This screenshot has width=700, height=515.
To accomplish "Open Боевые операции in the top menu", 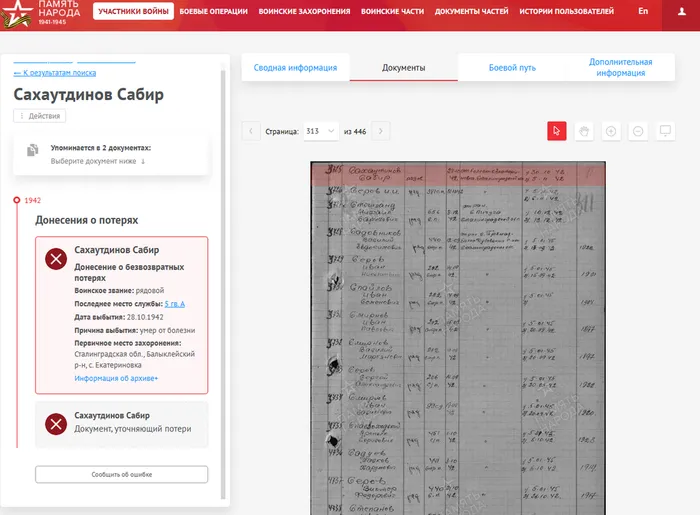I will click(215, 11).
